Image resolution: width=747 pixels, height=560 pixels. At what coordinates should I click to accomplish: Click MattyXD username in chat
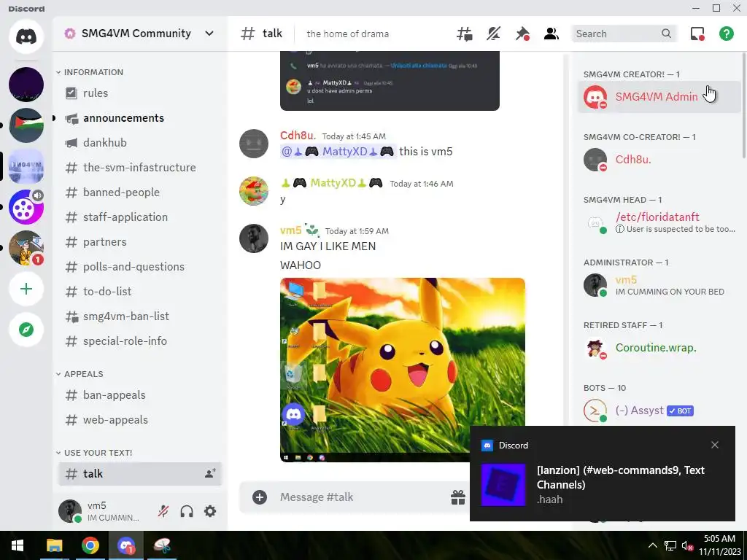[x=332, y=183]
